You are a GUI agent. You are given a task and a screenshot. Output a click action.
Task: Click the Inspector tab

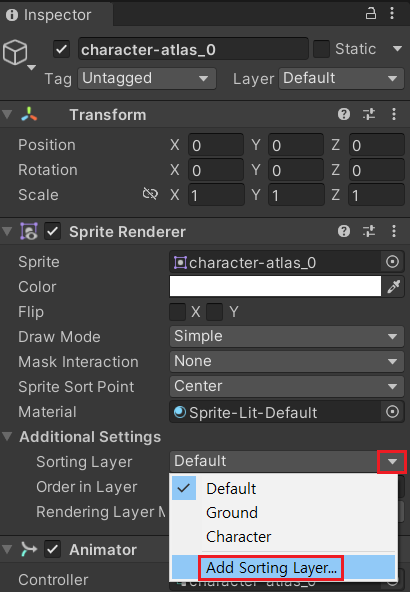[x=57, y=15]
